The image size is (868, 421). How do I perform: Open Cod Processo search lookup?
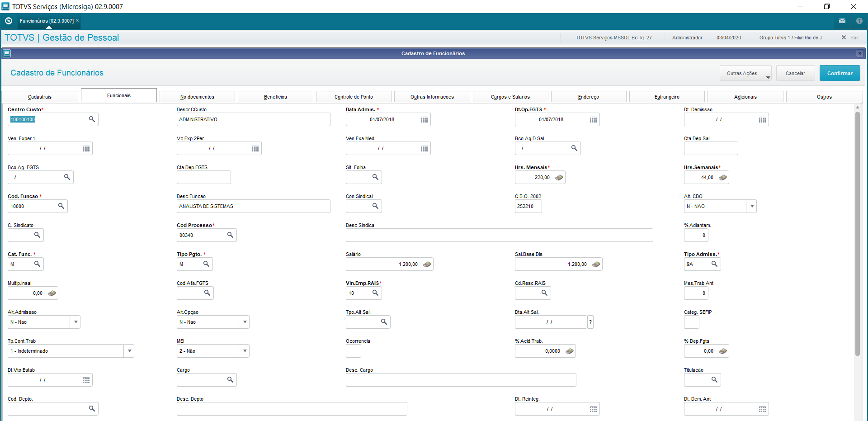tap(230, 235)
